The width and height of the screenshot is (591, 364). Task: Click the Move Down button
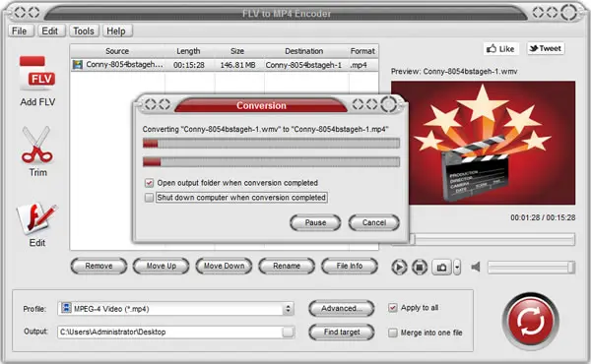[x=224, y=266]
